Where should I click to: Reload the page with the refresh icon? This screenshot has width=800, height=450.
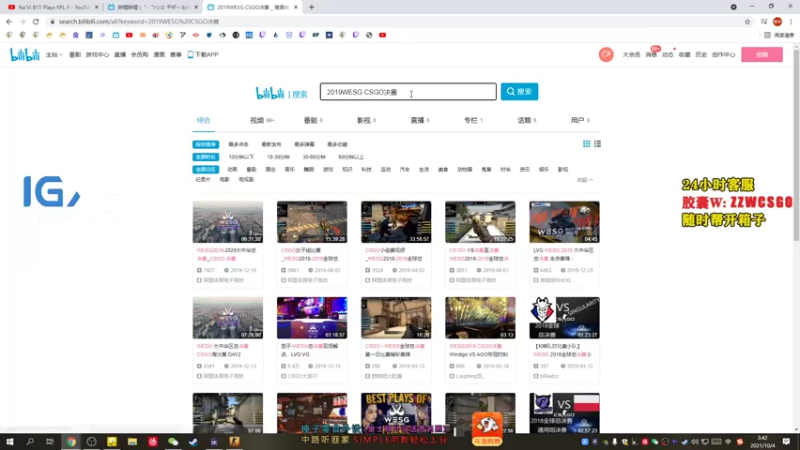36,21
